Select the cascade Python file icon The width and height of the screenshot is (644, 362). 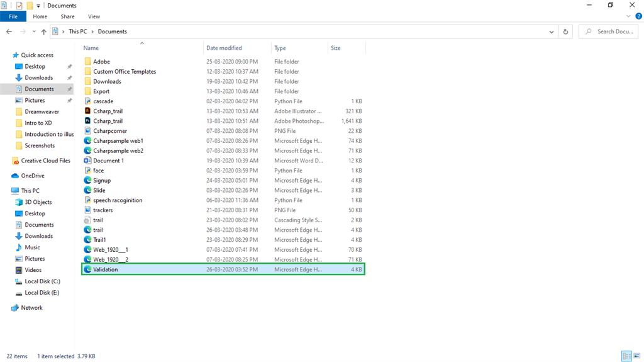click(x=87, y=101)
